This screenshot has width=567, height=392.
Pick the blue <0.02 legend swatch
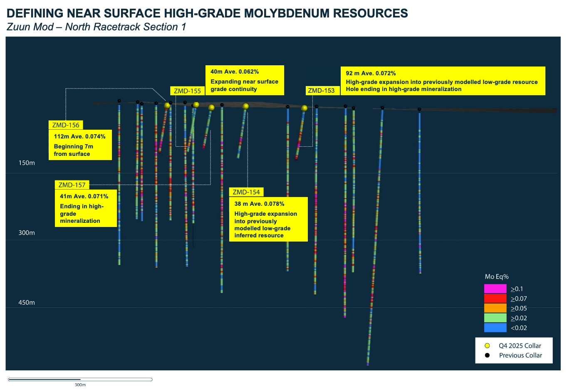495,328
